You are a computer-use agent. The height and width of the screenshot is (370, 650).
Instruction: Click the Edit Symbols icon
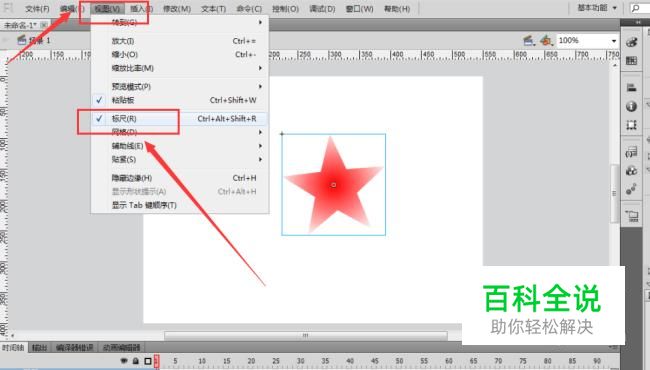point(546,41)
